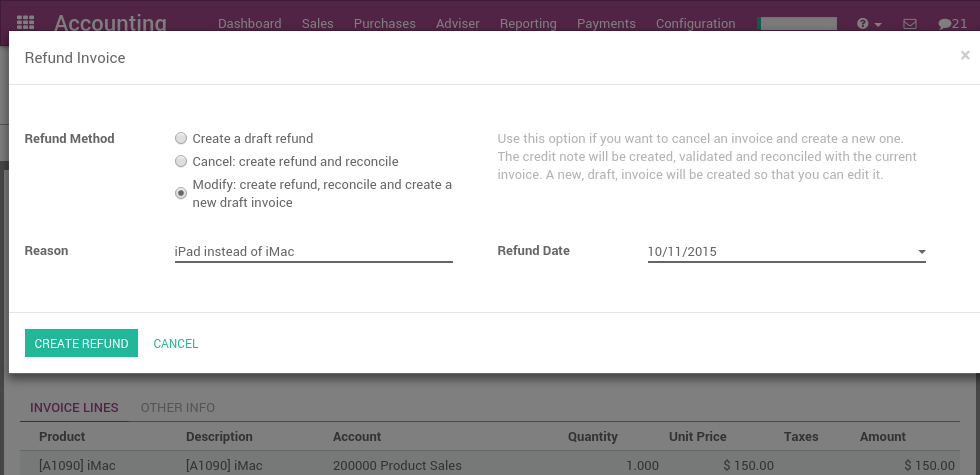Click the Create Refund button
The width and height of the screenshot is (980, 475).
click(x=81, y=343)
